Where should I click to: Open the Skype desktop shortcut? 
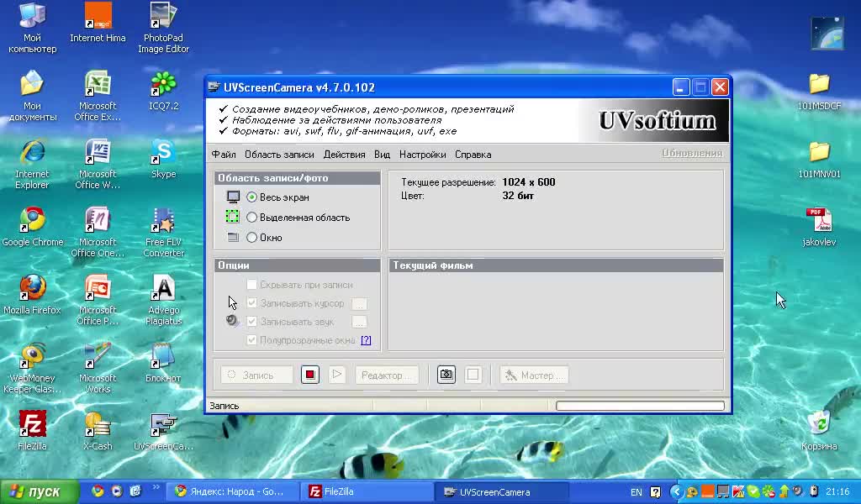click(163, 153)
